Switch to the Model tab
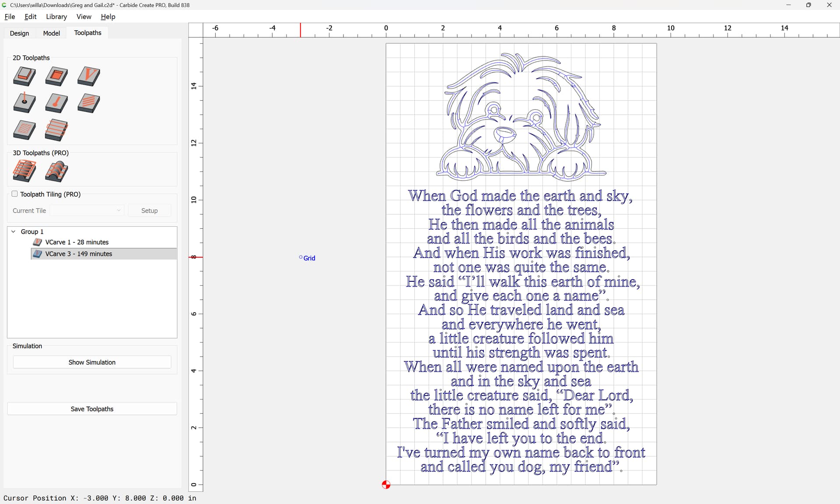 pos(51,33)
